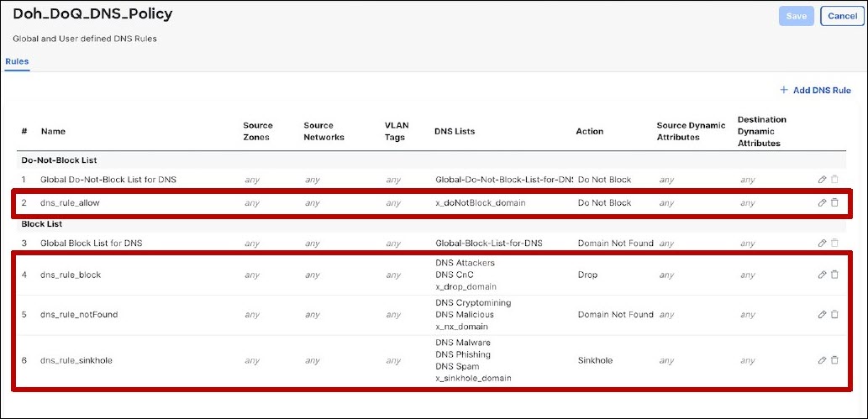Select the dns_rule_block rule name
868x419 pixels.
point(71,275)
